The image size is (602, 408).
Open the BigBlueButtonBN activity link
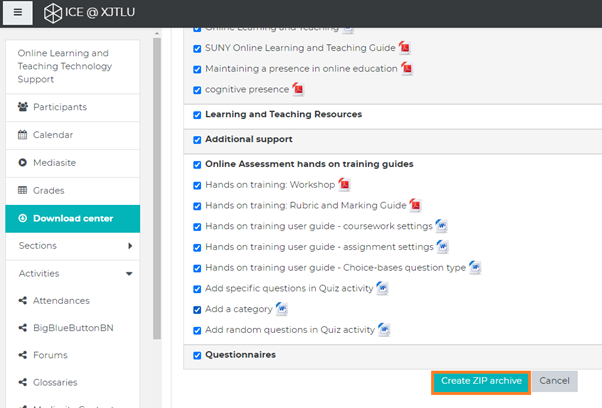pos(73,328)
